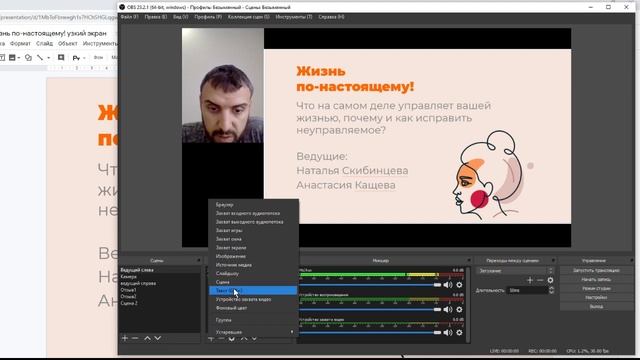Screen dimensions: 640x360
Task: Detach the Mixer dock panel
Action: 469,260
